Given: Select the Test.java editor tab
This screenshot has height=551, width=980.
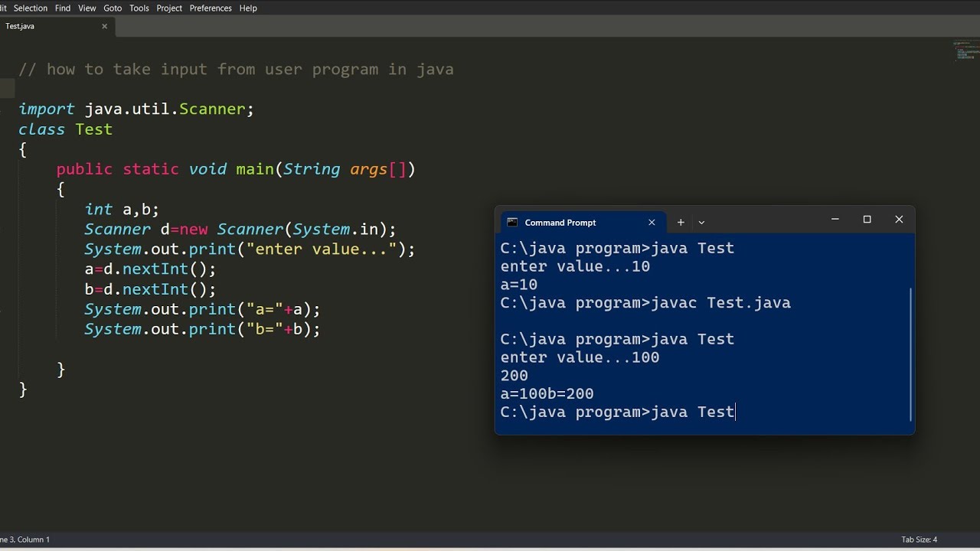Looking at the screenshot, I should point(57,26).
